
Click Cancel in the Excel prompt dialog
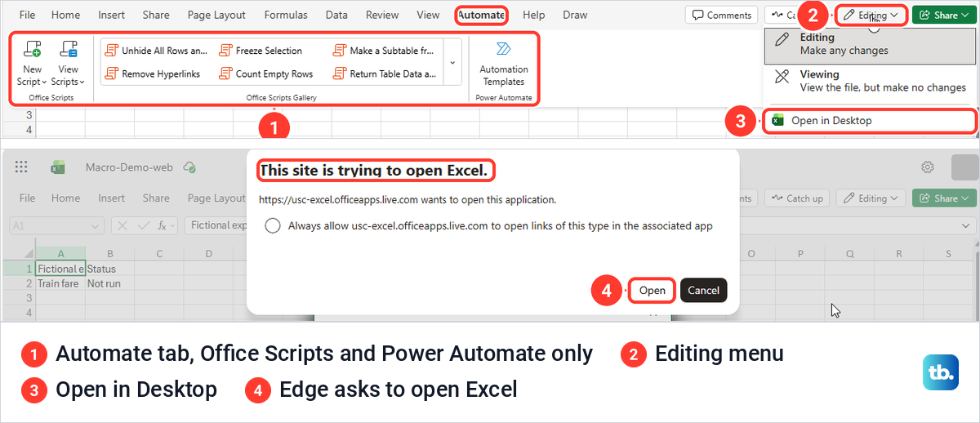[703, 290]
